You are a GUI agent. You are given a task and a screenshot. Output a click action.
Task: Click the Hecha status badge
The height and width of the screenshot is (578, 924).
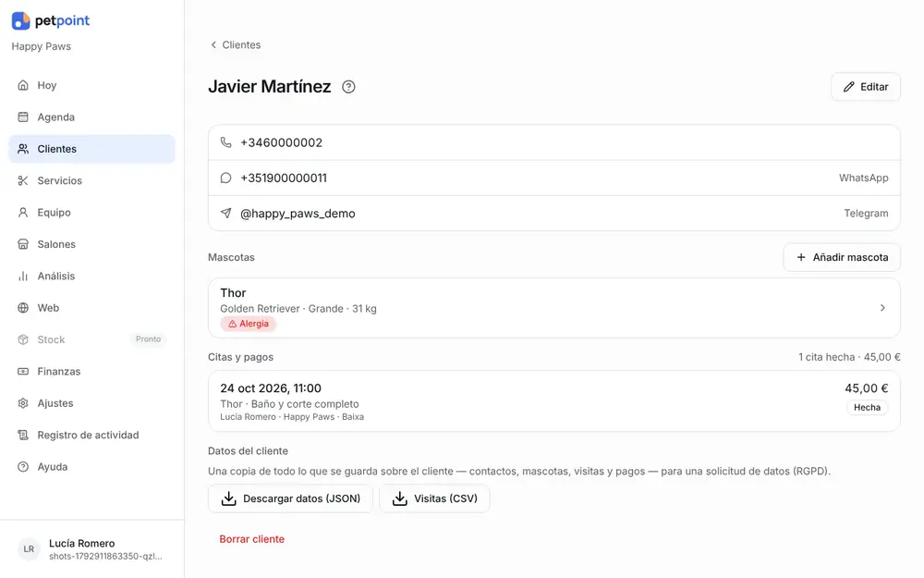point(867,408)
